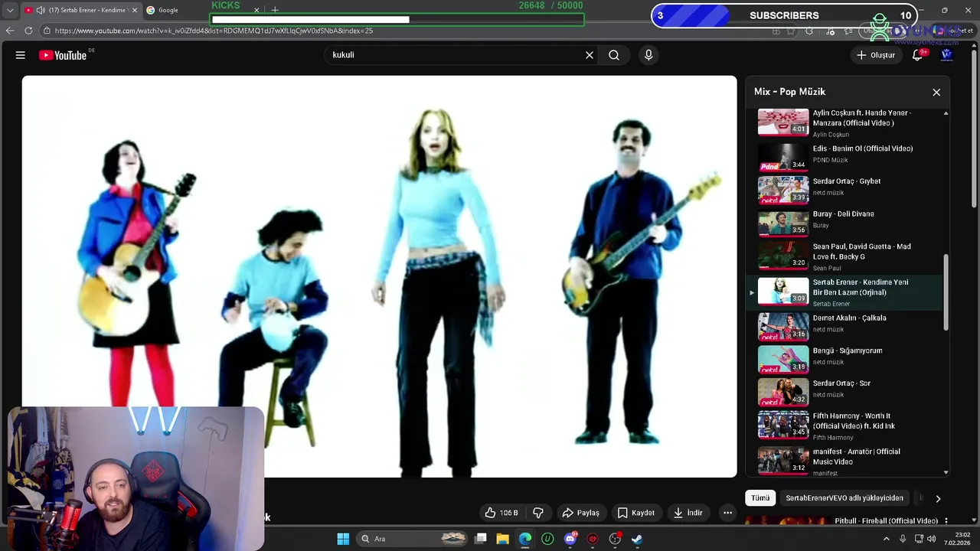Open the red circular taskbar app

tap(593, 539)
